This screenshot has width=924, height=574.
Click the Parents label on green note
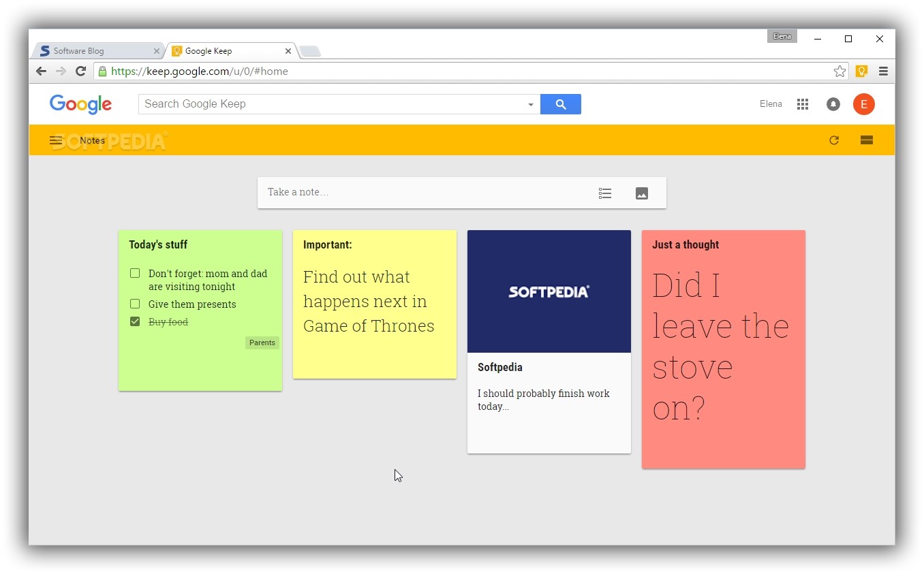262,342
